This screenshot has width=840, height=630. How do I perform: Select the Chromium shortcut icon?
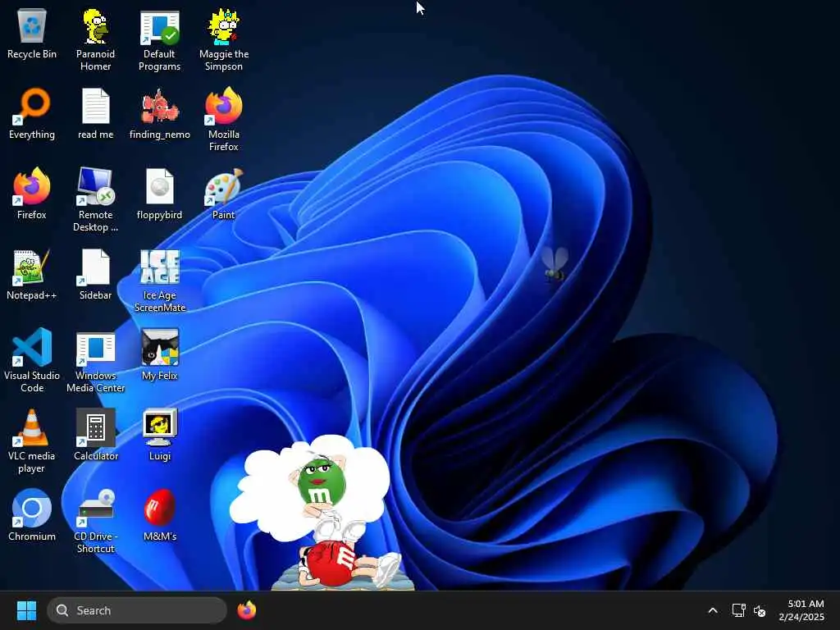tap(32, 516)
